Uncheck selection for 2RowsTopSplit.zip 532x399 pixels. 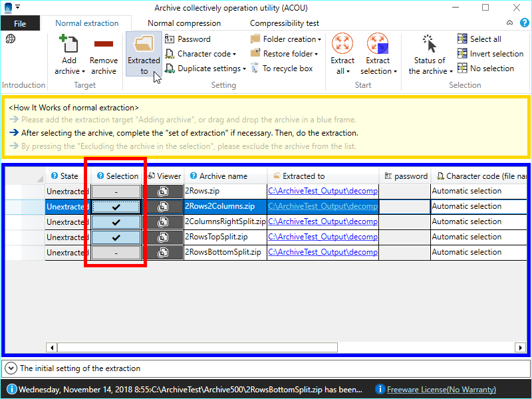116,237
